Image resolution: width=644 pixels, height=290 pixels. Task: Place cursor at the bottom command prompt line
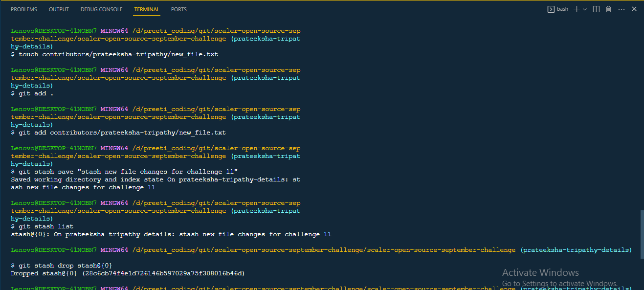tap(147, 288)
